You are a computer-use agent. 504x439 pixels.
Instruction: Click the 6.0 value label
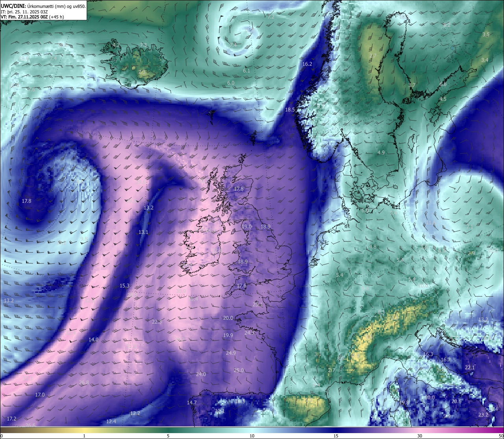pyautogui.click(x=231, y=83)
